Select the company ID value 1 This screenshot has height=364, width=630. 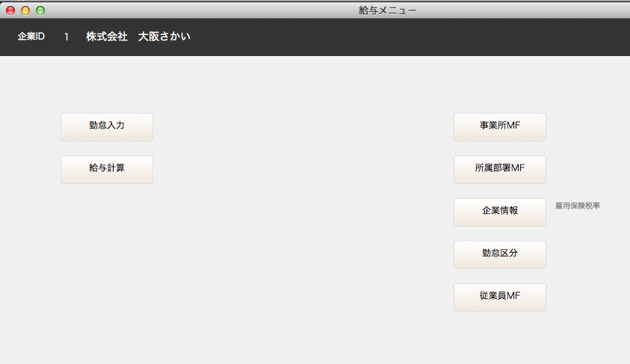click(x=67, y=37)
